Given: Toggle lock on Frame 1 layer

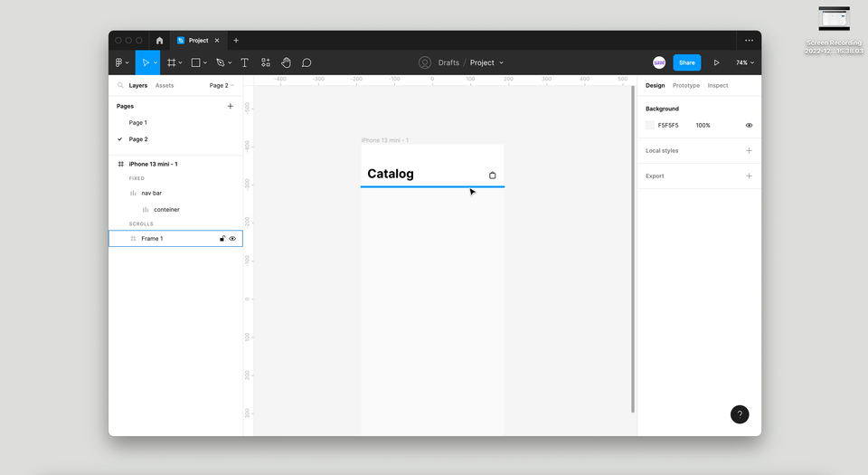Looking at the screenshot, I should tap(222, 239).
